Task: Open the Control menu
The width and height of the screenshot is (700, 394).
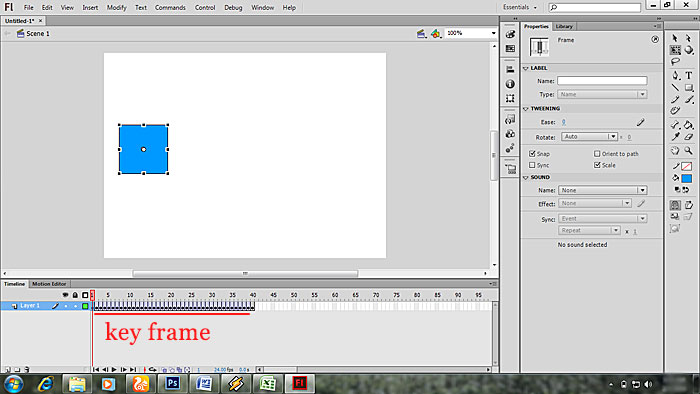Action: (205, 8)
